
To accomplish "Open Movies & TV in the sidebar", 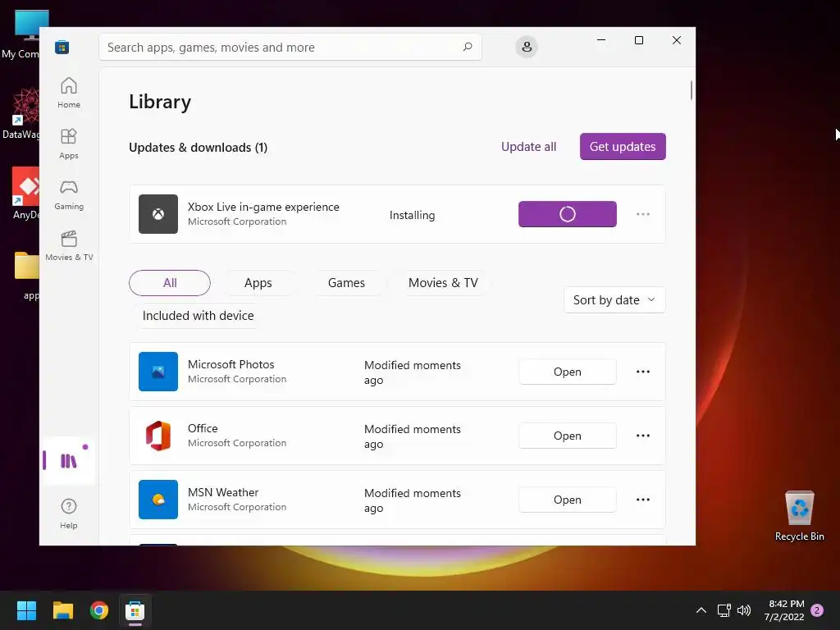I will [x=69, y=246].
